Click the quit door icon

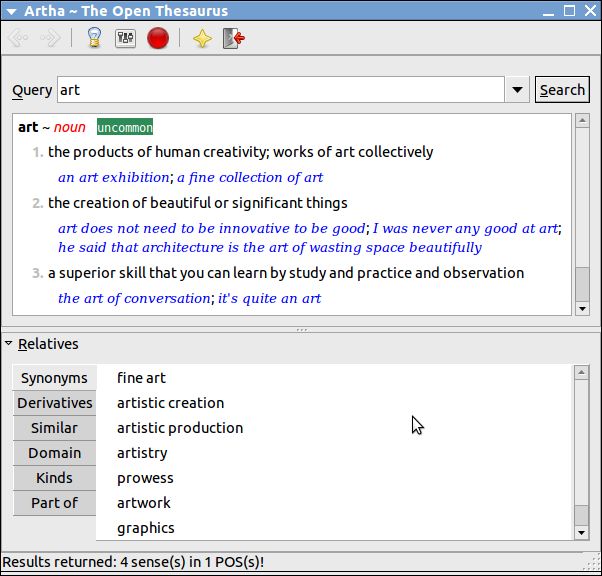pos(234,38)
